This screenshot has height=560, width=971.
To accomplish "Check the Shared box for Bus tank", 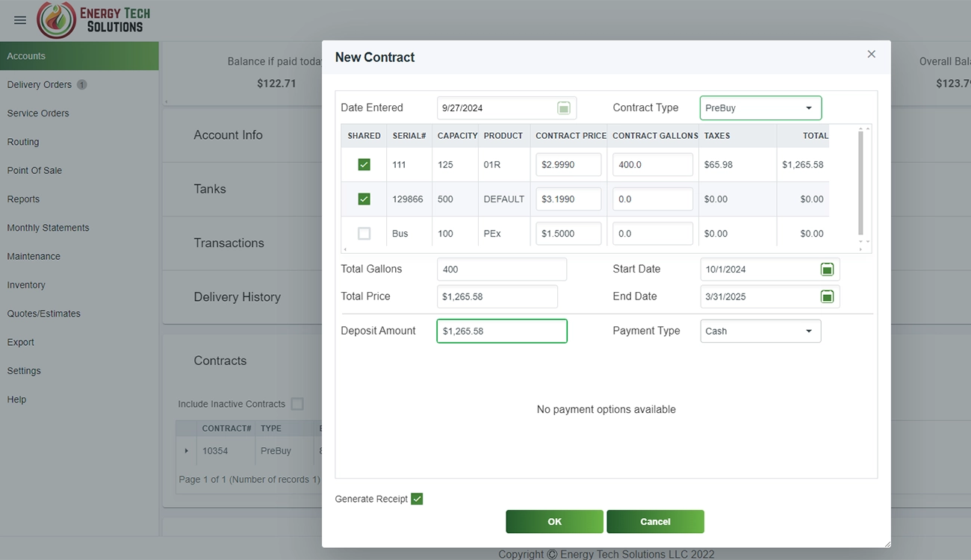I will [x=364, y=234].
